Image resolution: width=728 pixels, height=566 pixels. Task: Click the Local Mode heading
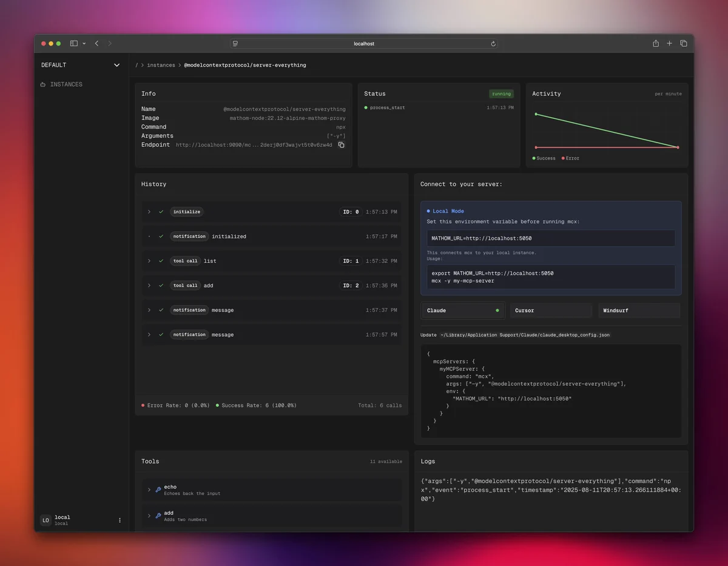point(448,211)
